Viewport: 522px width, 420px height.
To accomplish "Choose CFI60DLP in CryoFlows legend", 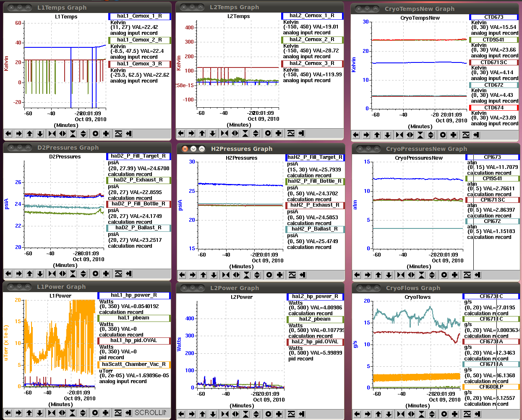I will click(491, 387).
